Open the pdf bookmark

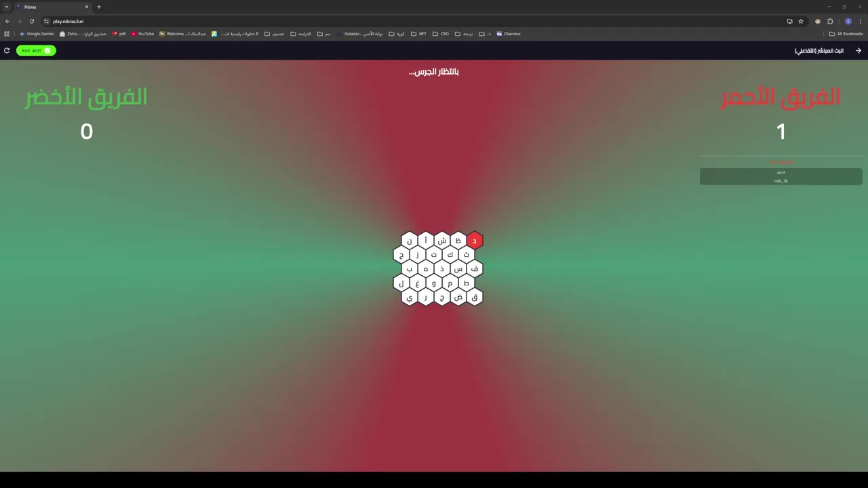pyautogui.click(x=119, y=34)
